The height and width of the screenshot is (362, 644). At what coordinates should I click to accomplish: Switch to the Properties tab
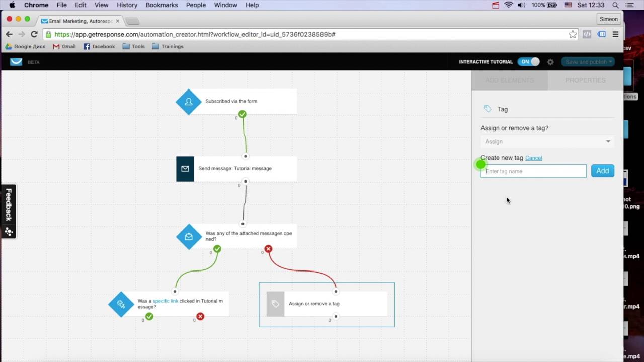pos(585,80)
